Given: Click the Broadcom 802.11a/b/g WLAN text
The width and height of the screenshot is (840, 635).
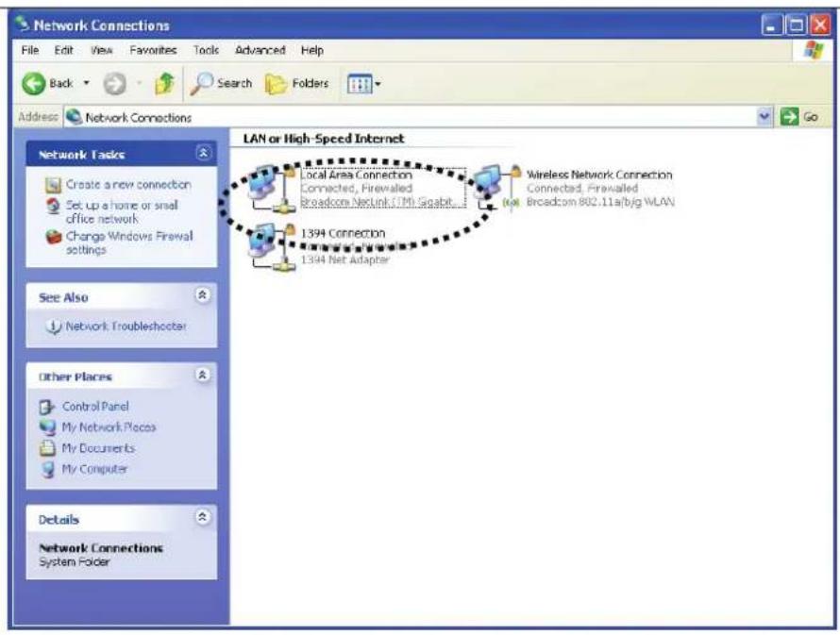Looking at the screenshot, I should click(x=600, y=202).
